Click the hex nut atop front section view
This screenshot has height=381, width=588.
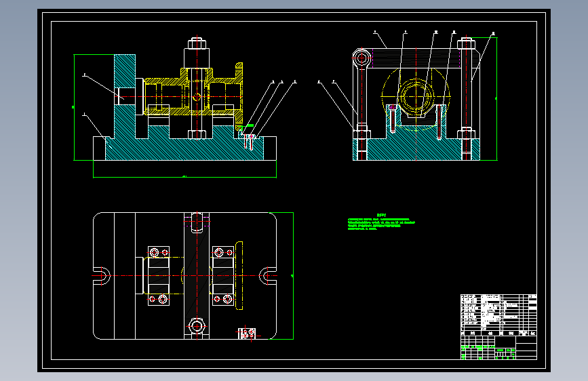pyautogui.click(x=197, y=43)
